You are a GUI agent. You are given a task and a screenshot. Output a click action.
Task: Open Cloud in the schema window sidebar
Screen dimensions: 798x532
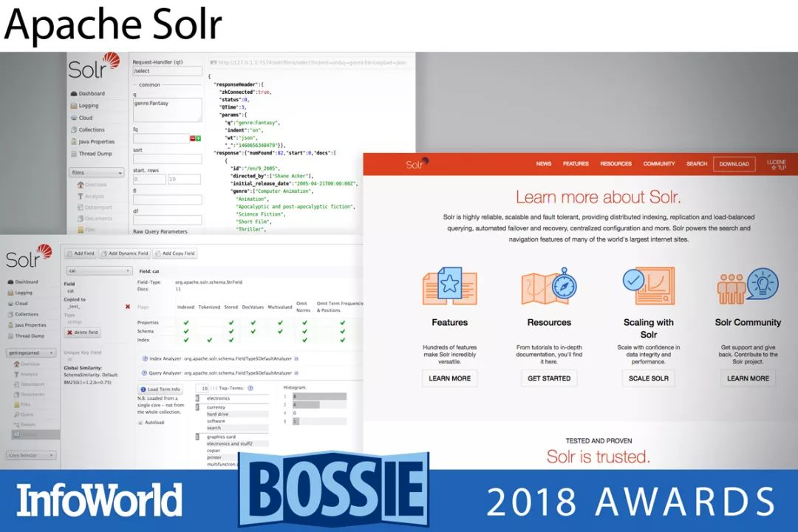[x=18, y=304]
